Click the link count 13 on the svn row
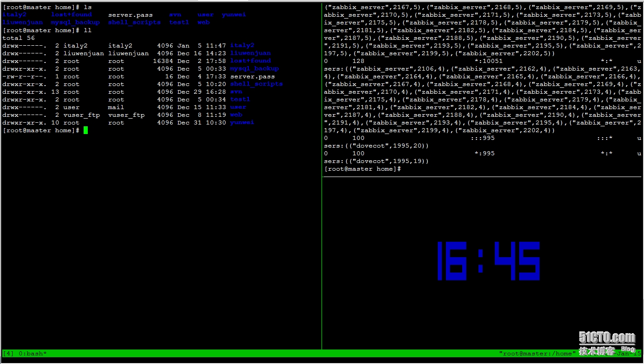This screenshot has width=644, height=364. coord(55,91)
